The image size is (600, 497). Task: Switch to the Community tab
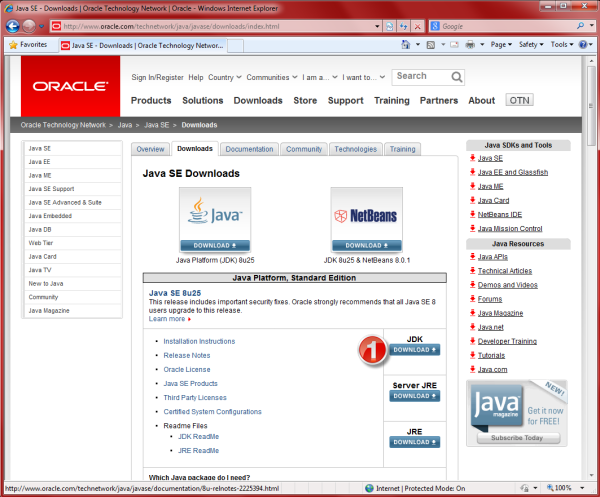pos(304,149)
